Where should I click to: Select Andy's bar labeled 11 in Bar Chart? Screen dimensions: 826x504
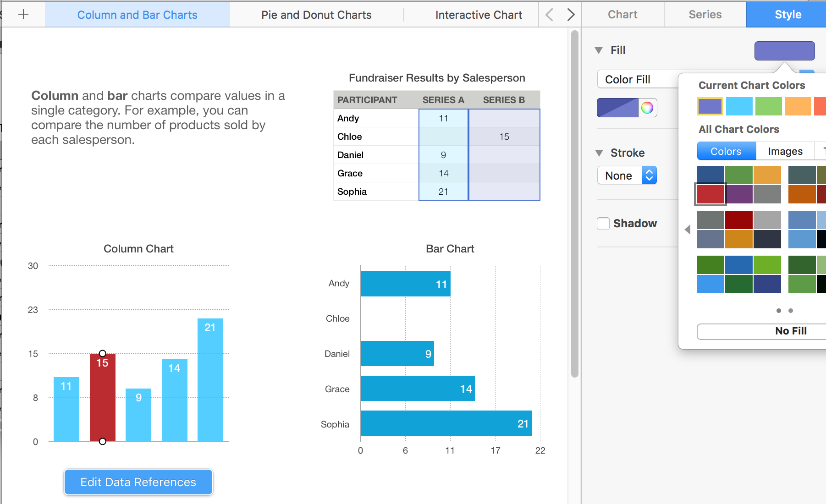pyautogui.click(x=406, y=284)
